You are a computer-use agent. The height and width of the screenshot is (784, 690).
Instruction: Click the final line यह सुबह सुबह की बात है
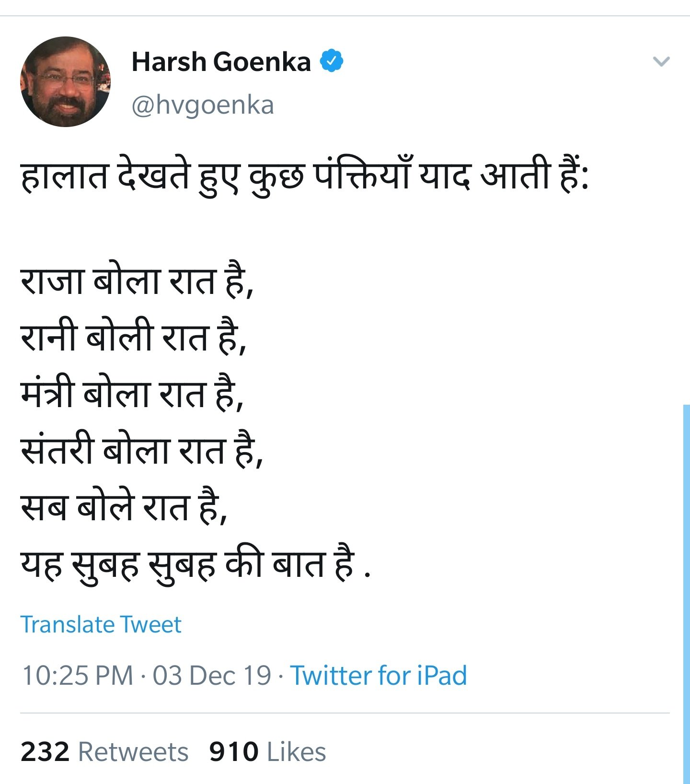(x=195, y=564)
